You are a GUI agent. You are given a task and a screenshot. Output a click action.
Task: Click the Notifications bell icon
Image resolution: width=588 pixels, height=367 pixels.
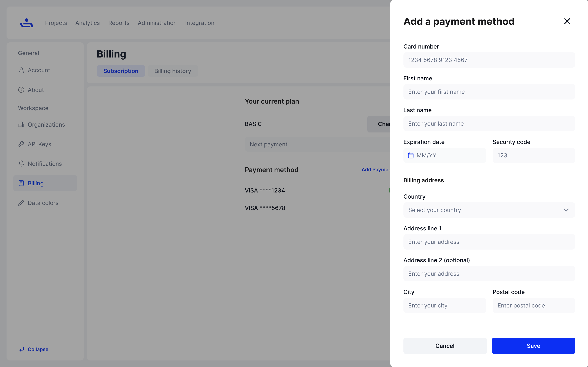21,164
